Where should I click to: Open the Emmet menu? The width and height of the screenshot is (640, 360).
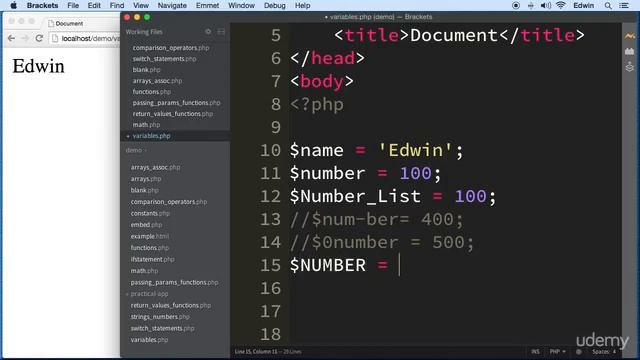[x=207, y=5]
